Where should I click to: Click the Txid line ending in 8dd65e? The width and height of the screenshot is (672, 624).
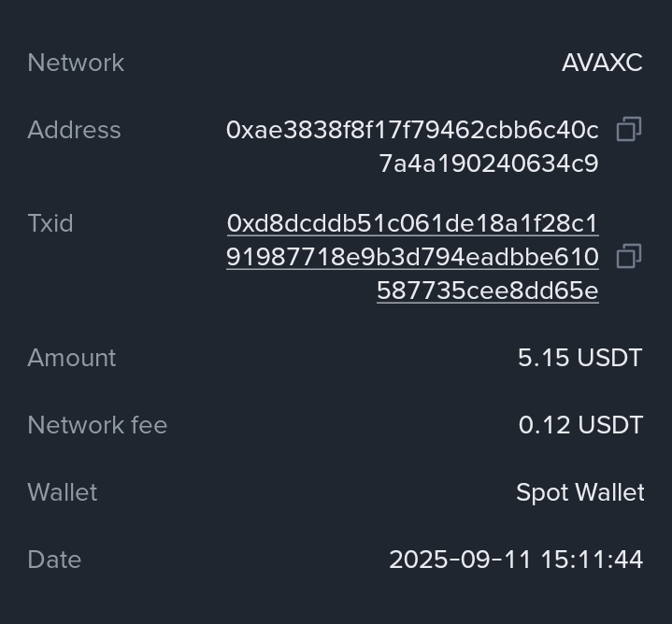point(487,291)
